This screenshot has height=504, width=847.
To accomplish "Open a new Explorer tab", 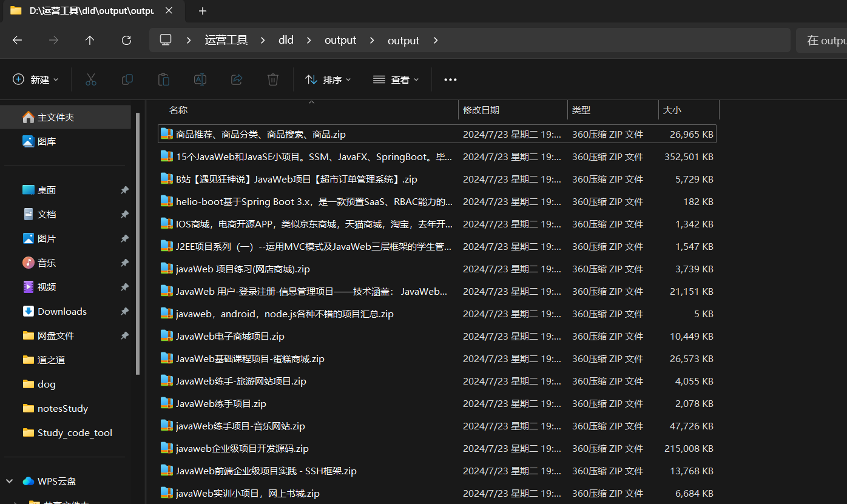I will pos(203,11).
